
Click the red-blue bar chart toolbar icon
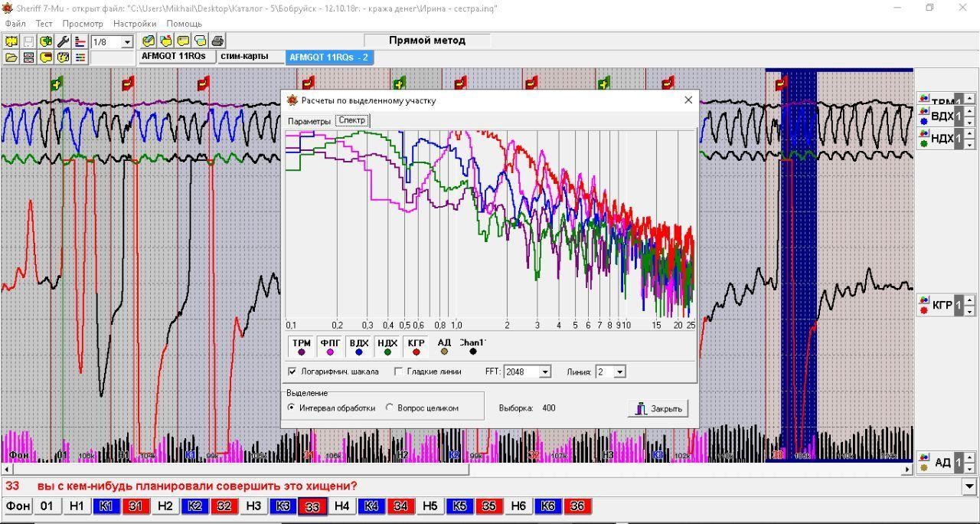(x=80, y=41)
